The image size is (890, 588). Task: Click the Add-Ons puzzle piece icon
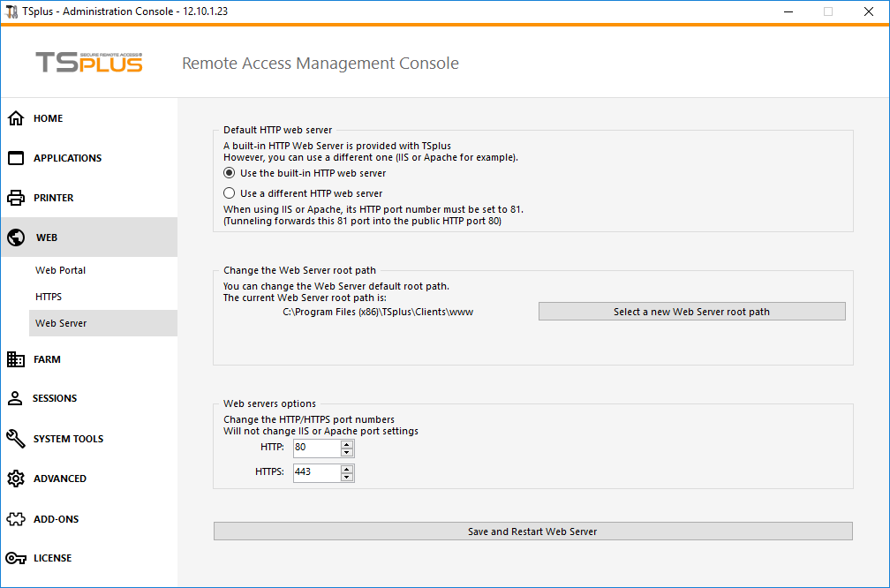click(x=16, y=519)
